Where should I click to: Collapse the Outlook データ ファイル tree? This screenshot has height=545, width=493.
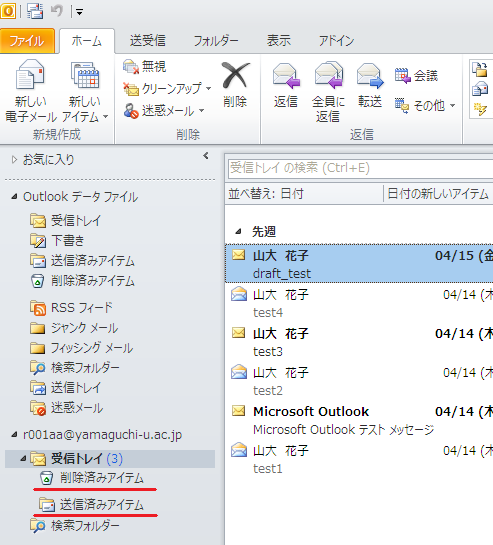click(14, 197)
